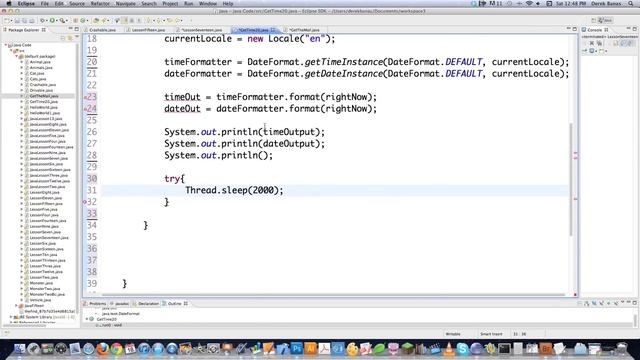Collapse GetTime20 node in Outline view
640x360 pixels.
point(87,319)
